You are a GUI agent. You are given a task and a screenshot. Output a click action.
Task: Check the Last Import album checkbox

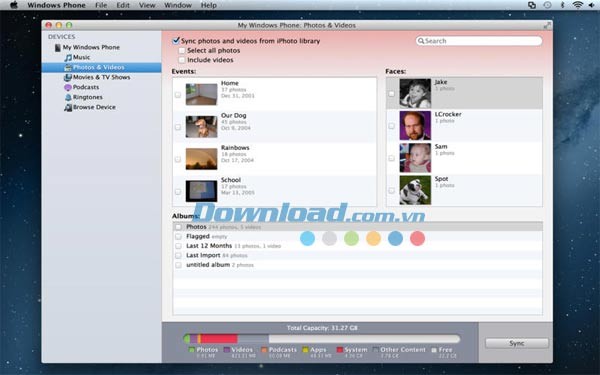[178, 255]
